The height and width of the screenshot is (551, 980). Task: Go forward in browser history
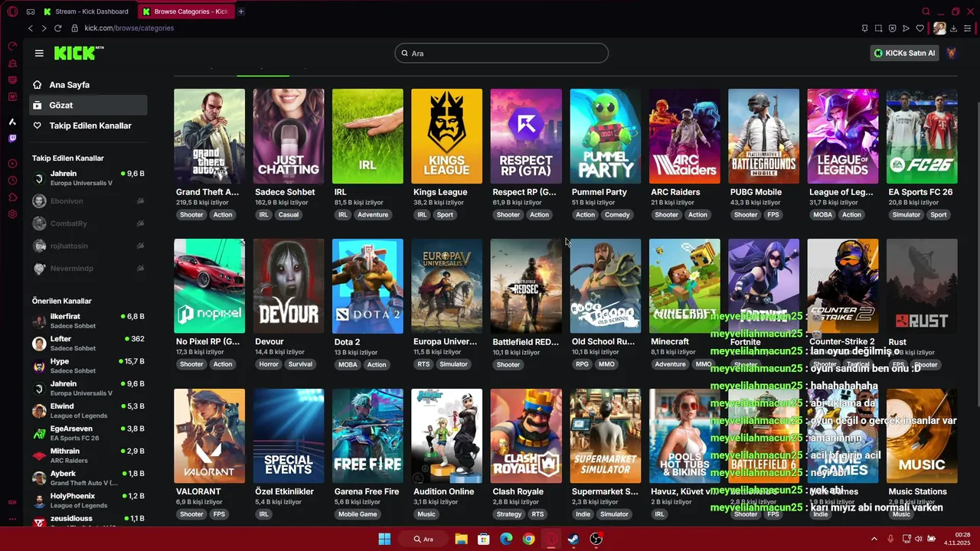click(x=44, y=28)
